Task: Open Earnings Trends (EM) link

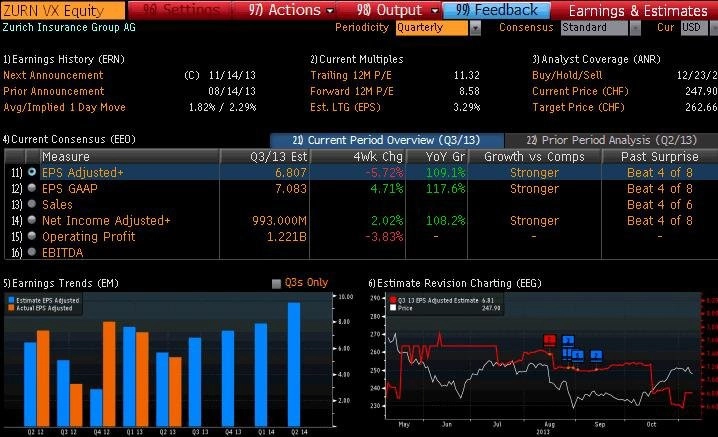Action: [60, 283]
